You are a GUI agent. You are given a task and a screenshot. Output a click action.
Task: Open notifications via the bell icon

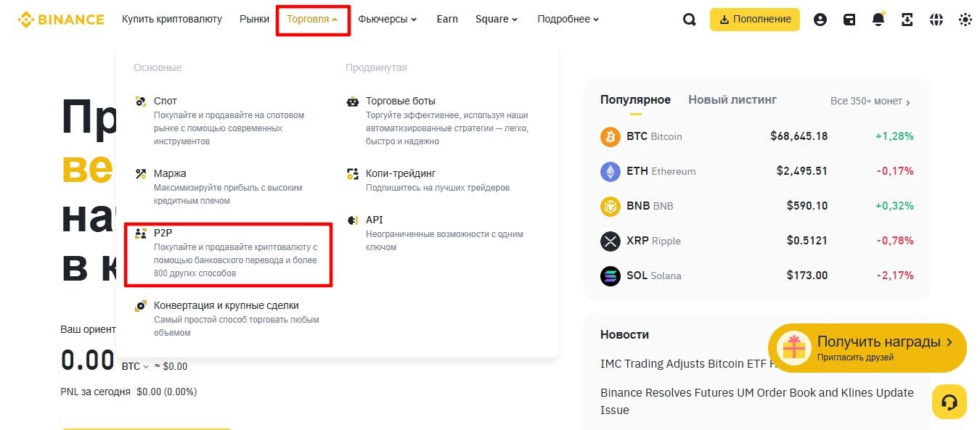pyautogui.click(x=878, y=20)
